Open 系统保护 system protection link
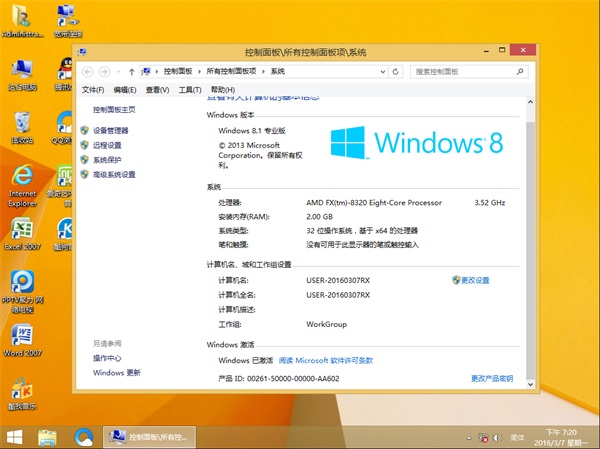 (x=106, y=159)
